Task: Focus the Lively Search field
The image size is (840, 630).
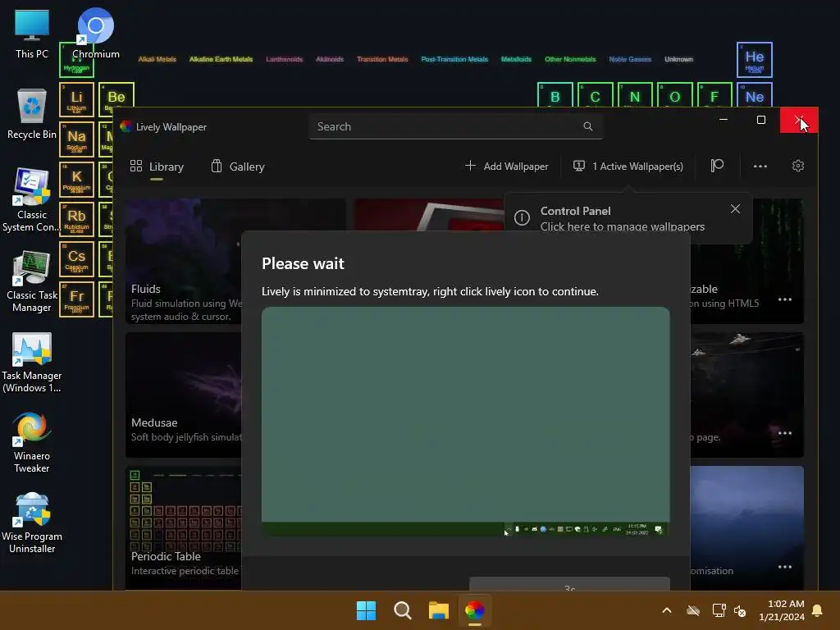Action: [x=456, y=126]
